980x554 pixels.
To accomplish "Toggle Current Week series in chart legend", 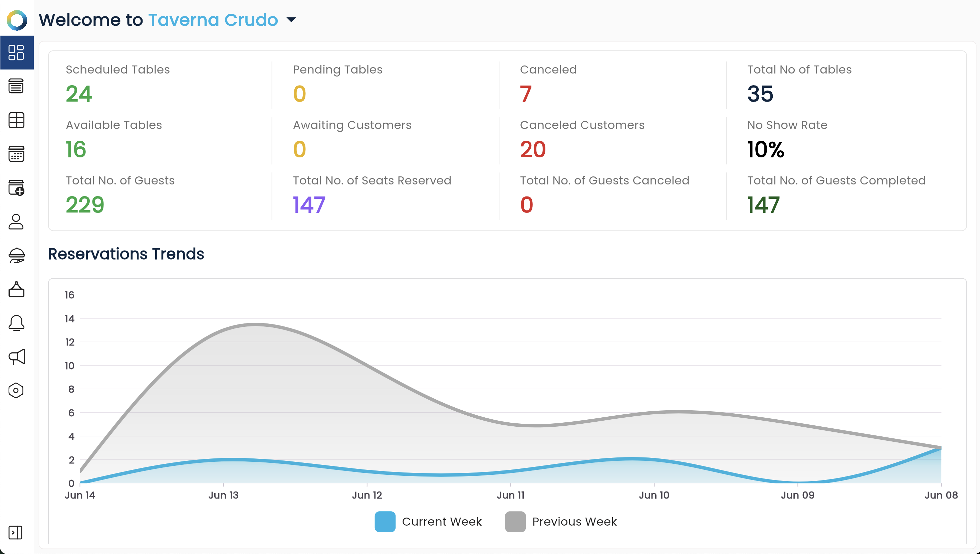I will click(x=428, y=521).
